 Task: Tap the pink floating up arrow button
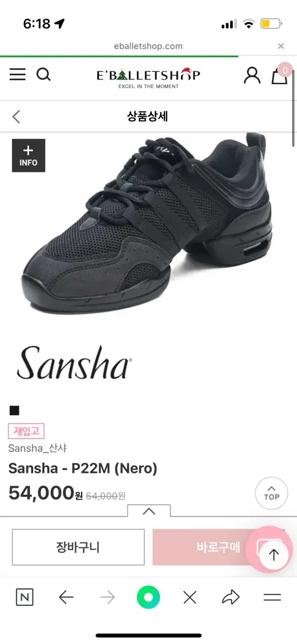tap(273, 555)
